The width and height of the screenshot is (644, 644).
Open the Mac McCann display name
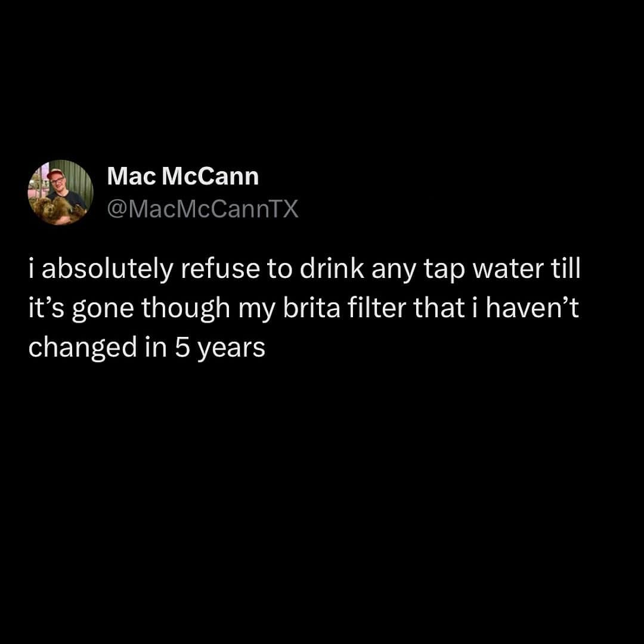click(183, 177)
